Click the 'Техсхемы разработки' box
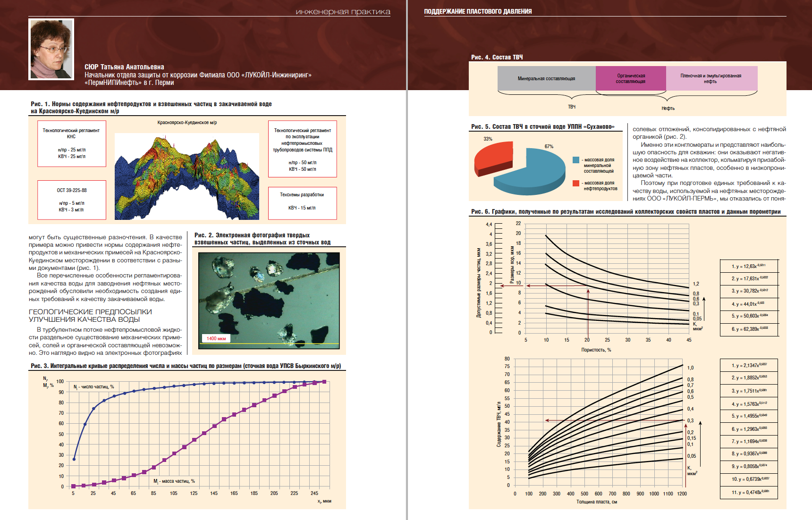Image resolution: width=812 pixels, height=520 pixels. [302, 203]
